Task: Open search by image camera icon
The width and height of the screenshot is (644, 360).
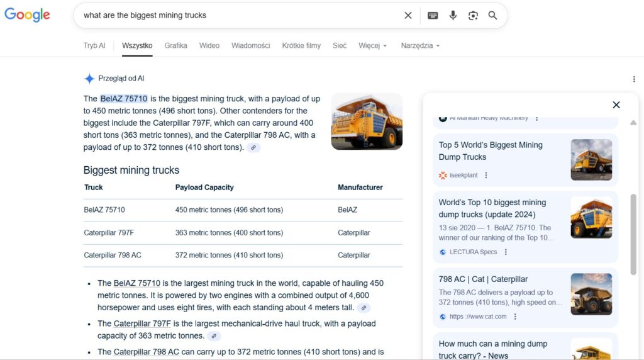Action: tap(473, 15)
